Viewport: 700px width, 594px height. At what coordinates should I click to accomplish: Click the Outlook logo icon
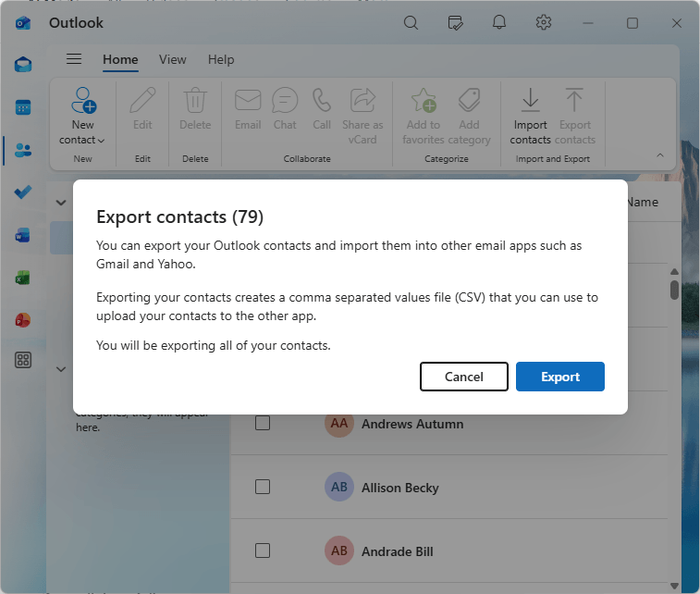coord(23,23)
